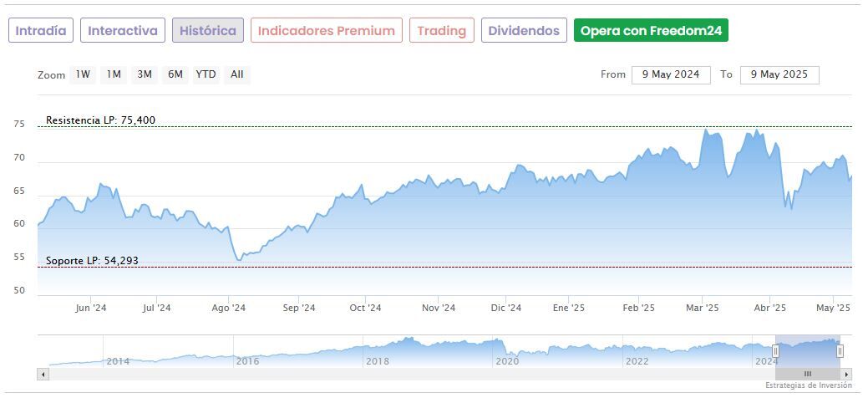Set zoom range to 1M

tap(114, 74)
